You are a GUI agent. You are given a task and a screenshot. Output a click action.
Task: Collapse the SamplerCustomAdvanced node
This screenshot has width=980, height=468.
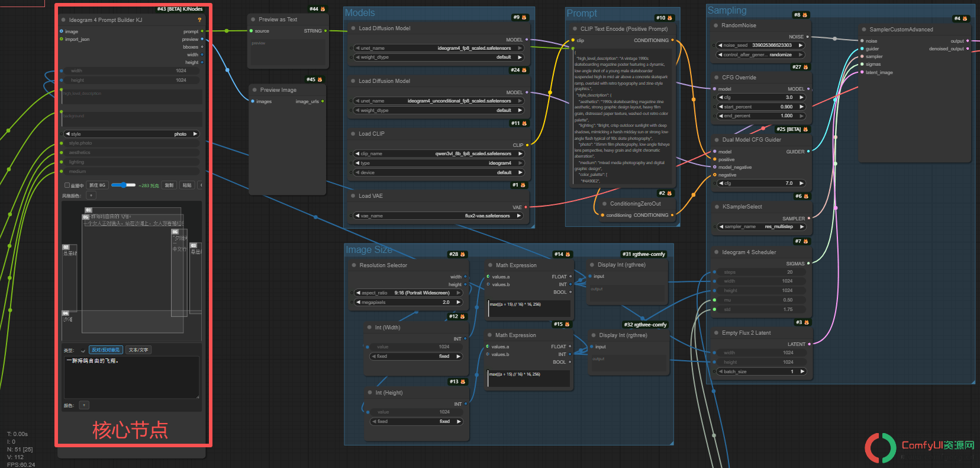click(864, 30)
